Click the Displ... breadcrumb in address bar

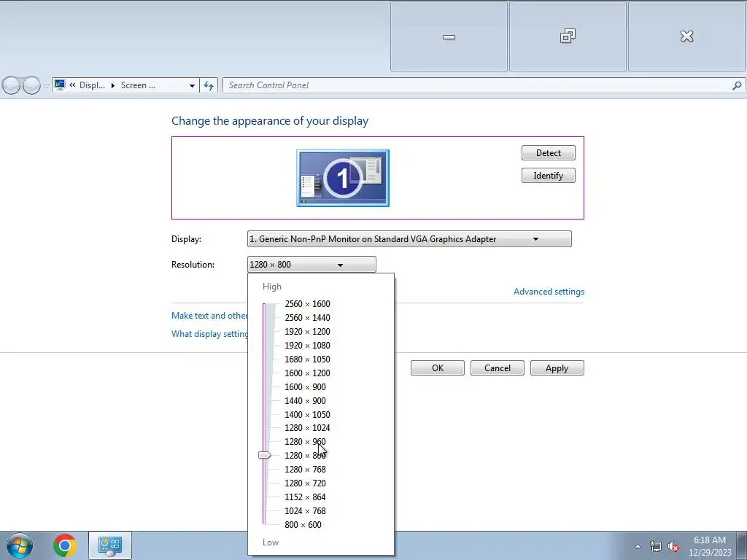92,85
